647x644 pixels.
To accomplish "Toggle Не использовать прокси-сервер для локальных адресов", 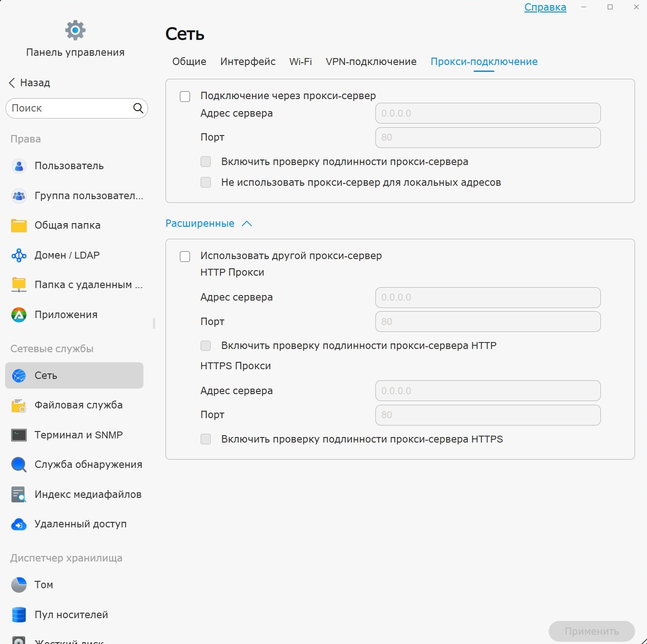I will click(x=206, y=183).
